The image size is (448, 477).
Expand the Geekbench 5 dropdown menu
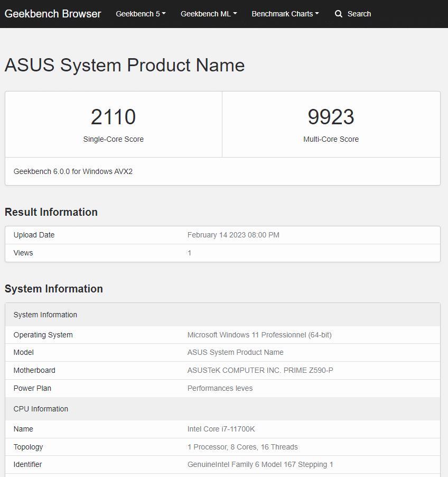[x=141, y=14]
